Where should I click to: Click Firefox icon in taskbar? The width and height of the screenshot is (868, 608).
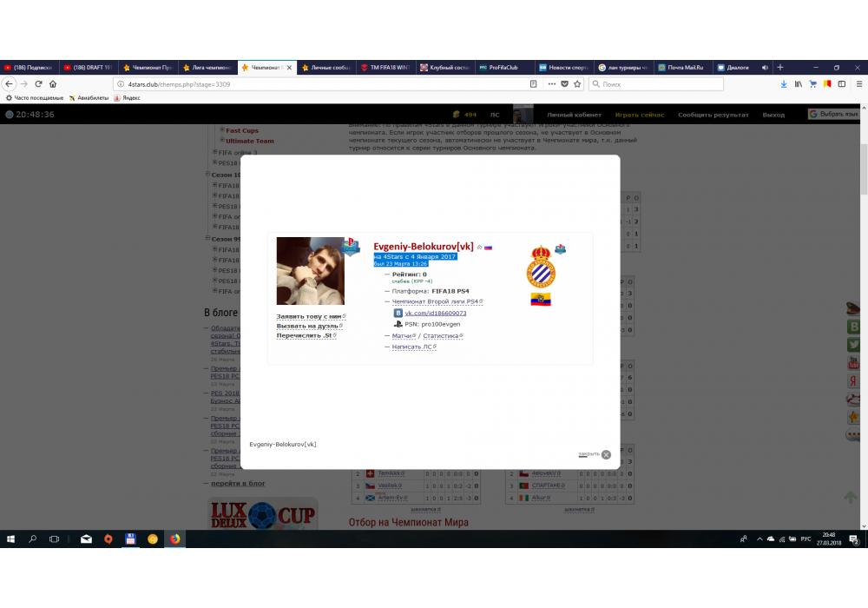coord(175,539)
